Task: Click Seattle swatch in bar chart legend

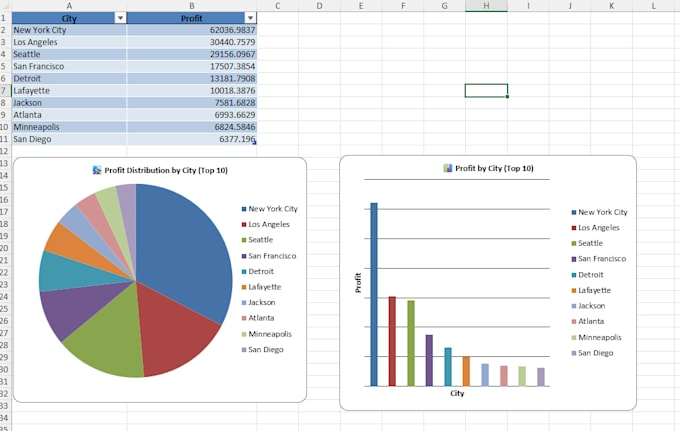Action: (x=574, y=243)
